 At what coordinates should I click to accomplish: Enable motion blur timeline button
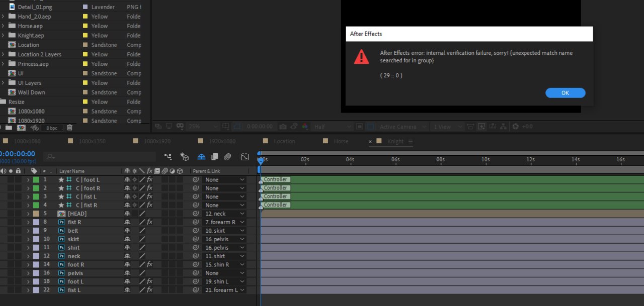227,157
